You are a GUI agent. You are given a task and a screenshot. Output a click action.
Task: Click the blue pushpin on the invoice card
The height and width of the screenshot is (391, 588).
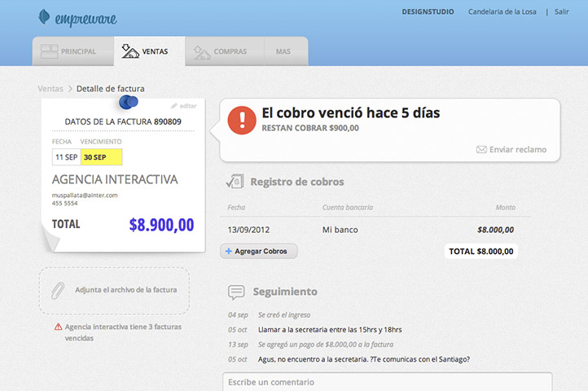(x=129, y=102)
